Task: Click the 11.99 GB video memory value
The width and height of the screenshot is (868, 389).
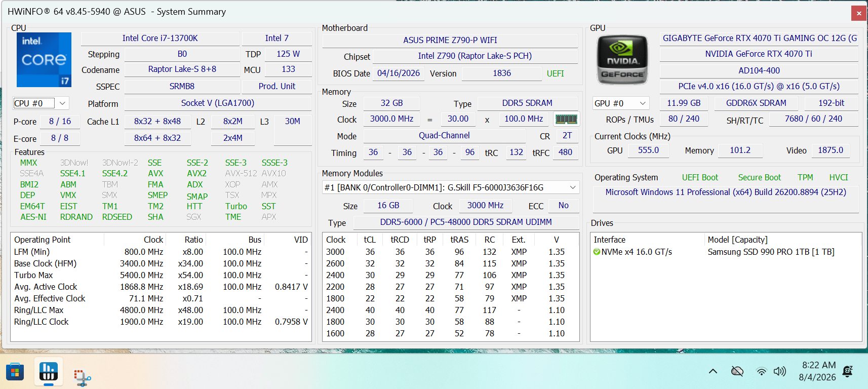Action: point(684,103)
